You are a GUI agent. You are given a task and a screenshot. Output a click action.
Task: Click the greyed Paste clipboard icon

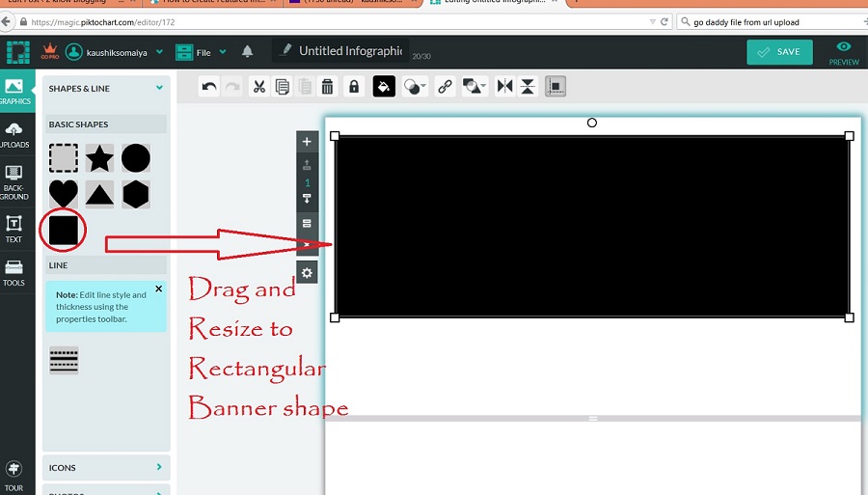(305, 87)
